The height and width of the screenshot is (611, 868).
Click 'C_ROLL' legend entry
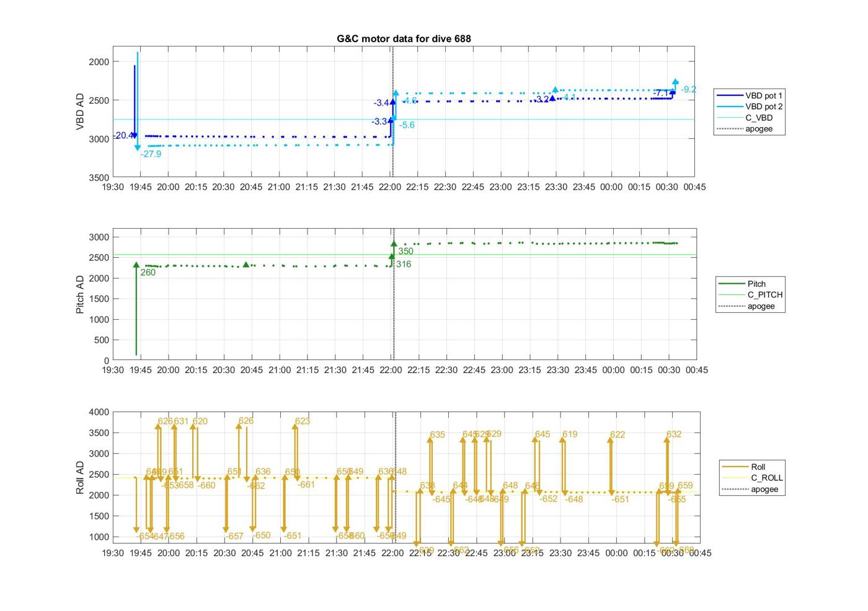tap(752, 478)
